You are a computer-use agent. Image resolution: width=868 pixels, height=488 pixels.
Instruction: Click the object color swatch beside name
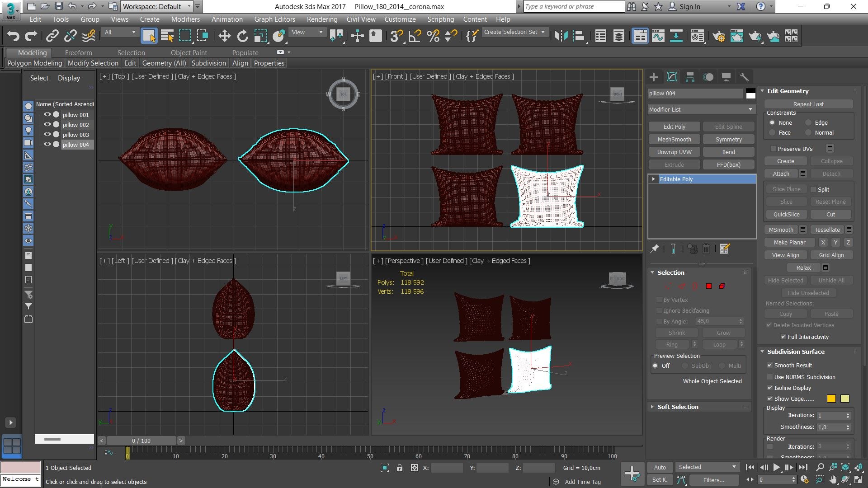click(x=750, y=93)
